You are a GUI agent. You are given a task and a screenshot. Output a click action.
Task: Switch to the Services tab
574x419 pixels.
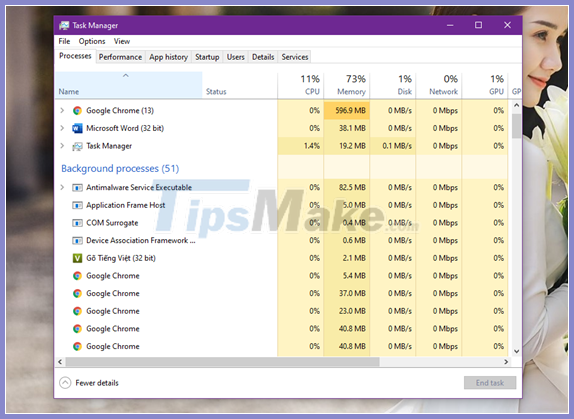pos(295,57)
